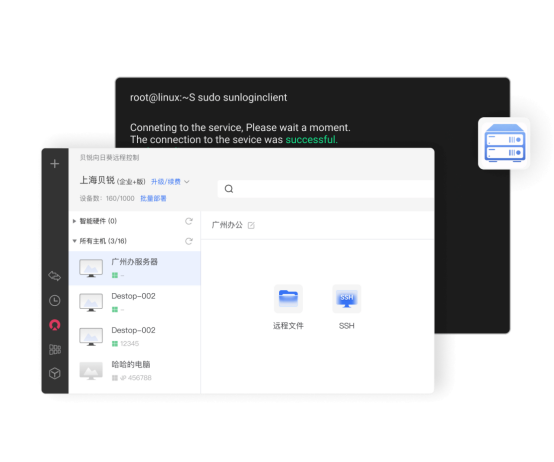Expand the 智能硬件 (0) group arrow
This screenshot has width=554, height=462.
coord(74,221)
